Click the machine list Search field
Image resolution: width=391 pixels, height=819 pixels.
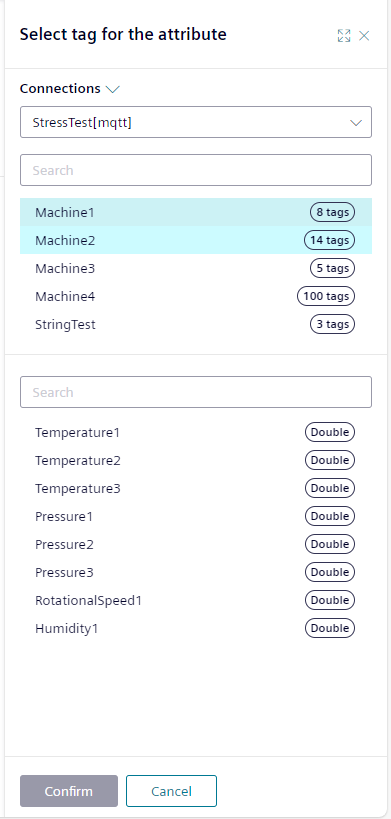click(196, 170)
